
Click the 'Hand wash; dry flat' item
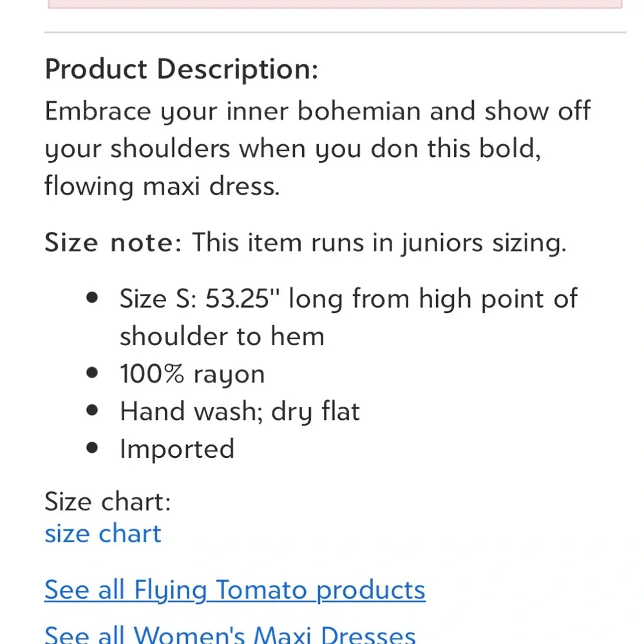[240, 412]
